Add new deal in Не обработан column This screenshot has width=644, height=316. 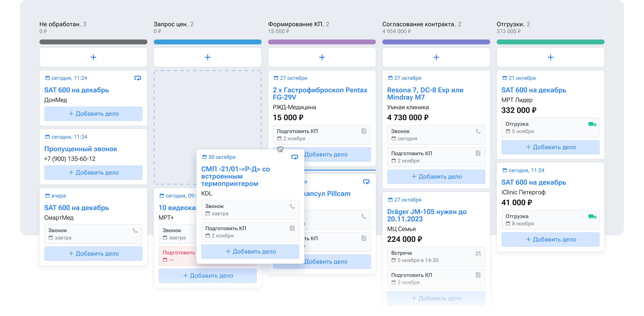point(93,57)
